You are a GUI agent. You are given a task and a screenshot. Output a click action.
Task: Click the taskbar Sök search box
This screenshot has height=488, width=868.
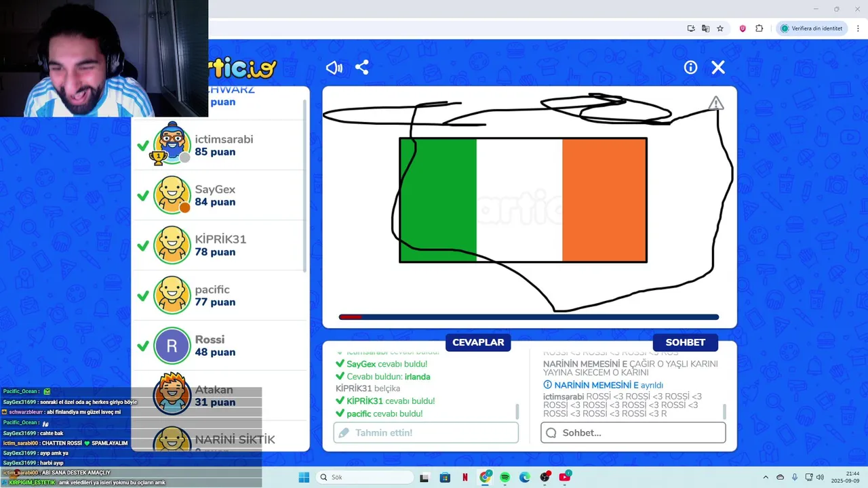365,477
